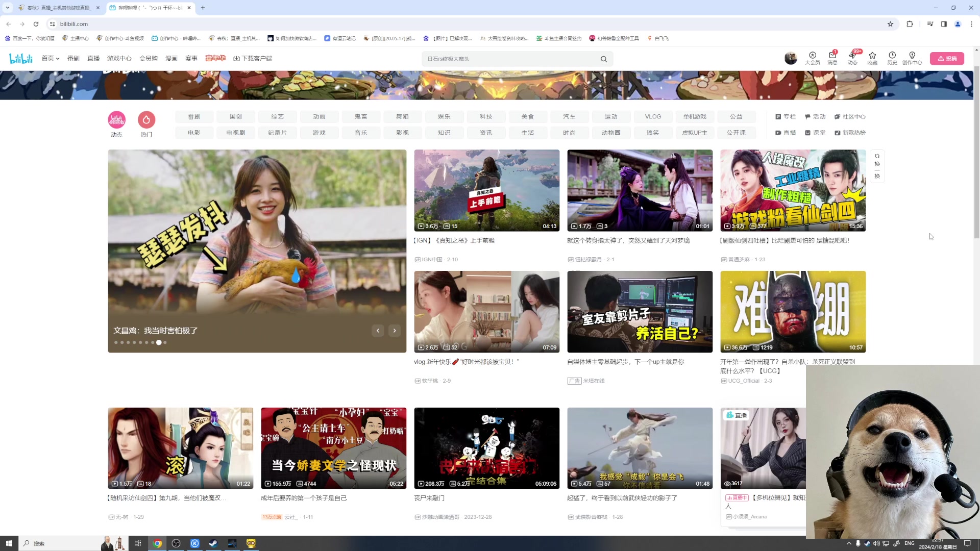Open 游戏中心 in top navigation

119,59
